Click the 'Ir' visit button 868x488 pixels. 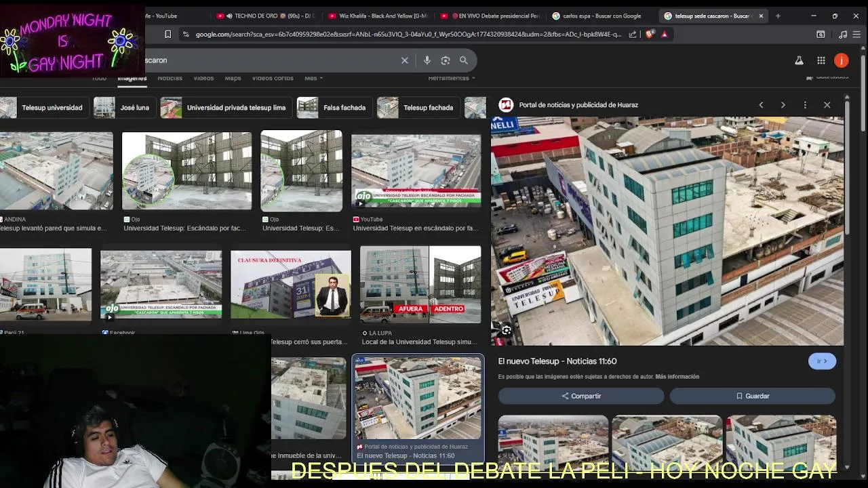pyautogui.click(x=822, y=361)
